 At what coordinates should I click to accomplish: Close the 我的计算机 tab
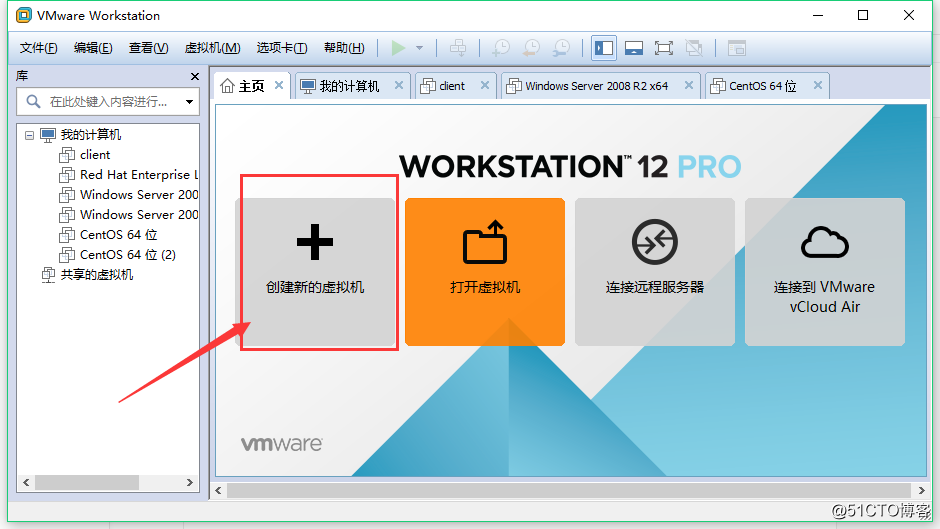[399, 85]
